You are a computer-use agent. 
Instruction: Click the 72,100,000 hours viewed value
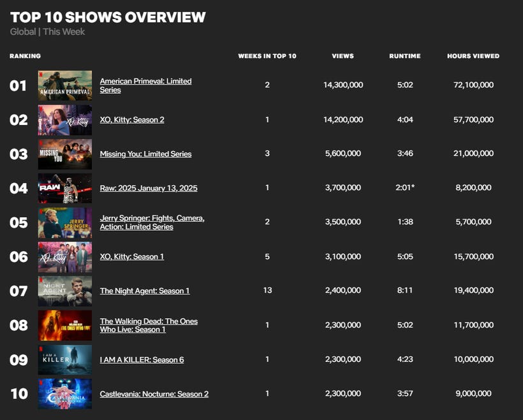click(x=474, y=85)
